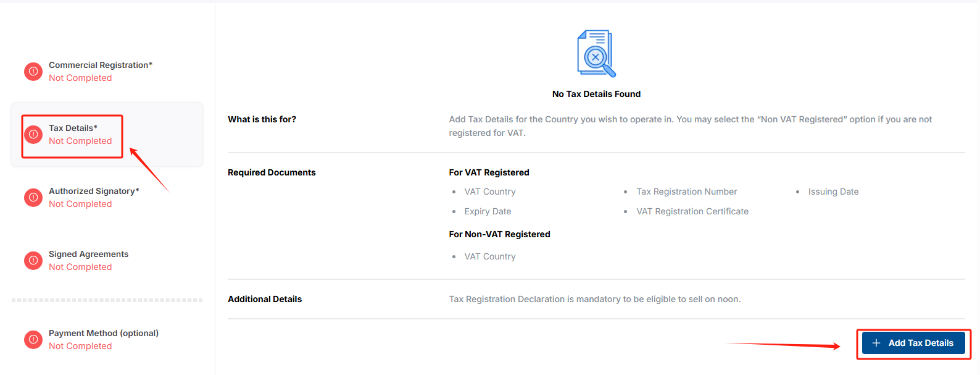Click Not Completed status under Payment Method
Viewport: 980px width, 375px height.
(x=80, y=347)
